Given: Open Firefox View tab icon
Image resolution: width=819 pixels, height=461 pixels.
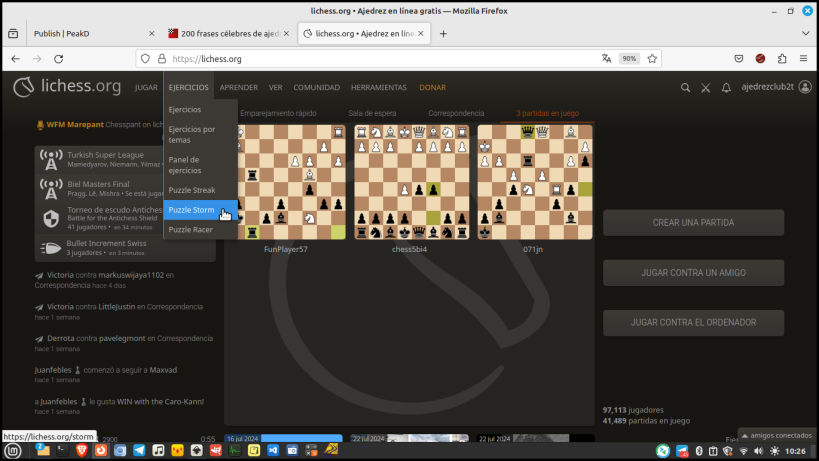Looking at the screenshot, I should pos(13,33).
